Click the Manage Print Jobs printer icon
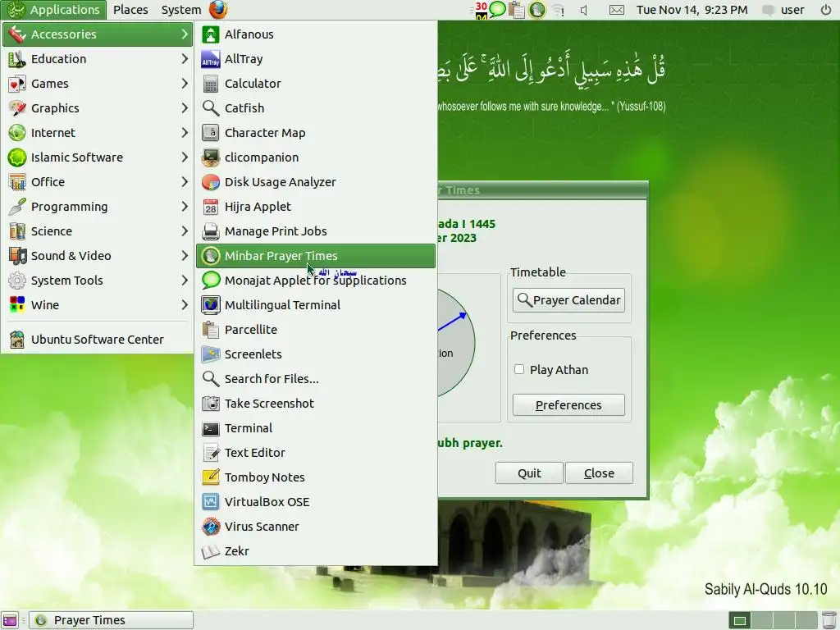 point(211,231)
